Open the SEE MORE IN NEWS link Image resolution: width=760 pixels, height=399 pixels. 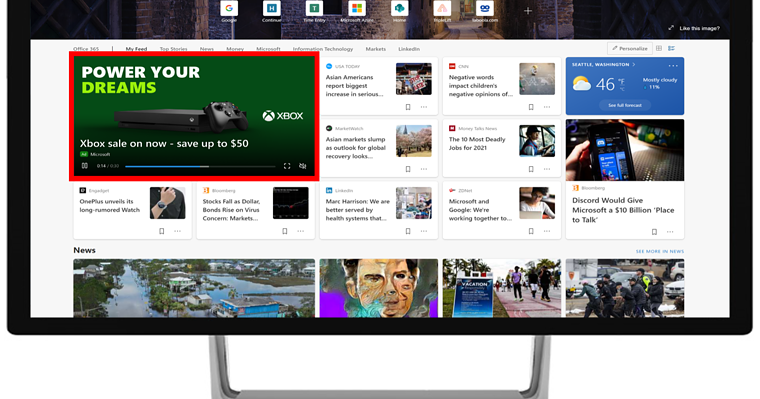tap(660, 252)
